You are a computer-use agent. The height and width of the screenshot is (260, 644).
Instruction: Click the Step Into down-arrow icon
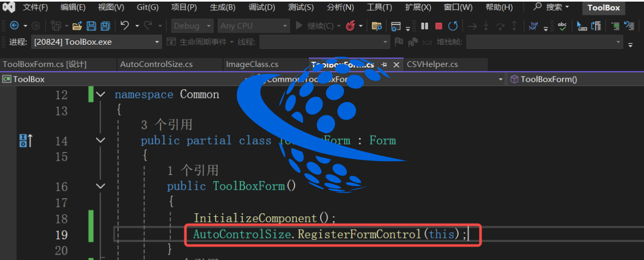pos(486,26)
